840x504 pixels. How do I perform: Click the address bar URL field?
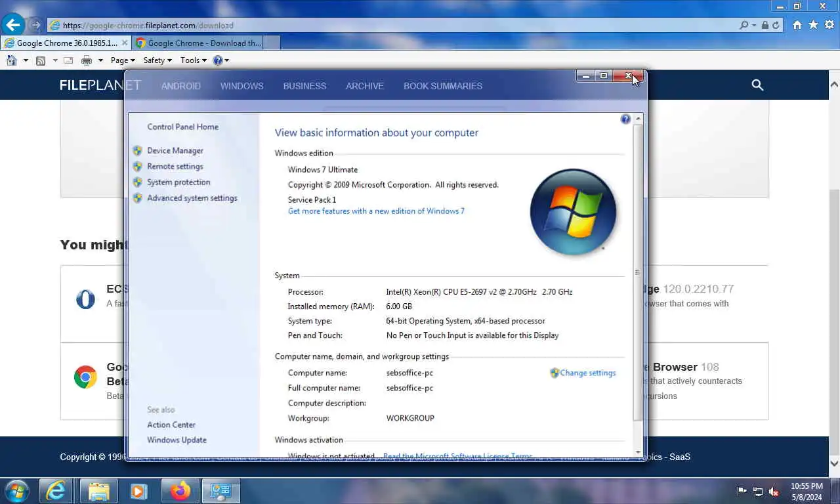coord(394,26)
